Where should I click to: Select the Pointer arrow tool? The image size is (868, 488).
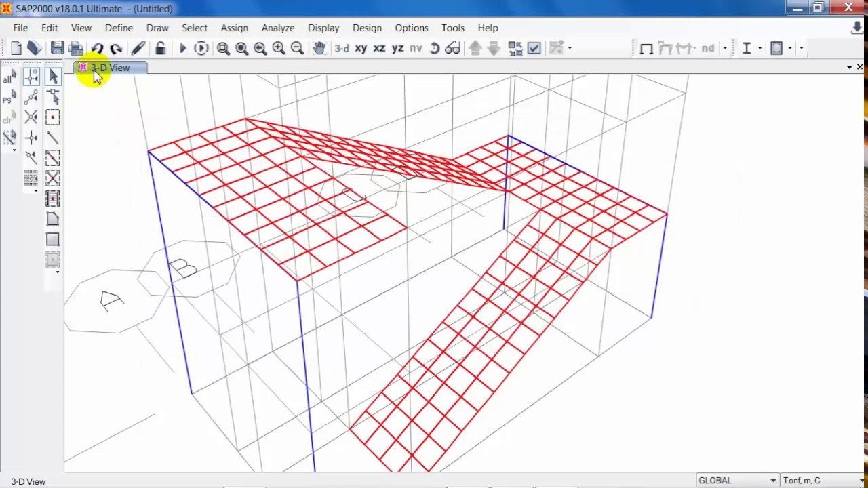click(53, 77)
